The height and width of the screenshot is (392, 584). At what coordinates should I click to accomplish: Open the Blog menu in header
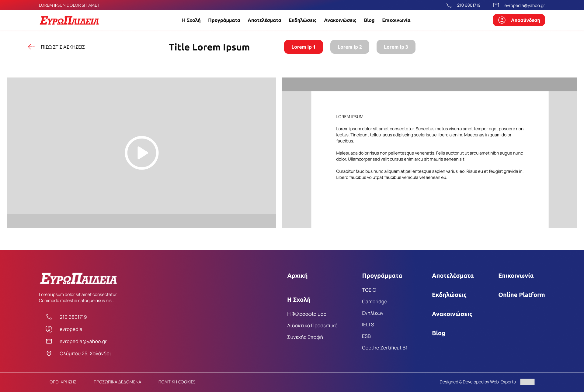pyautogui.click(x=369, y=20)
